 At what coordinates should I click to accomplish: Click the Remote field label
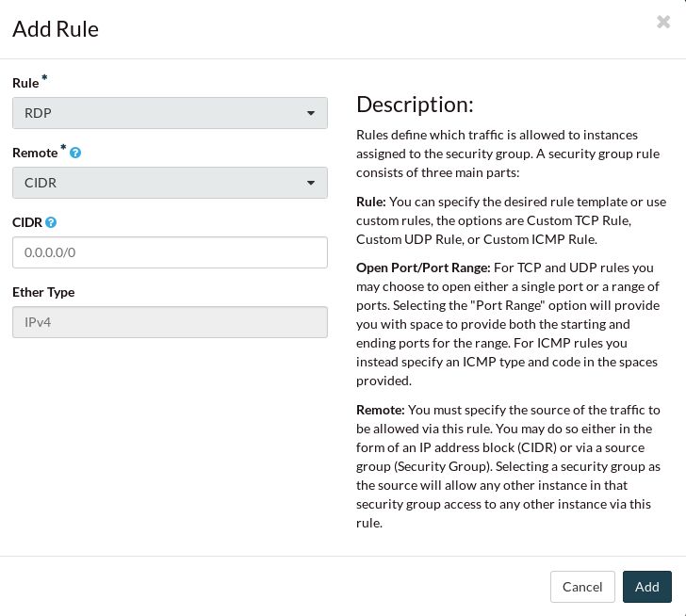click(35, 153)
